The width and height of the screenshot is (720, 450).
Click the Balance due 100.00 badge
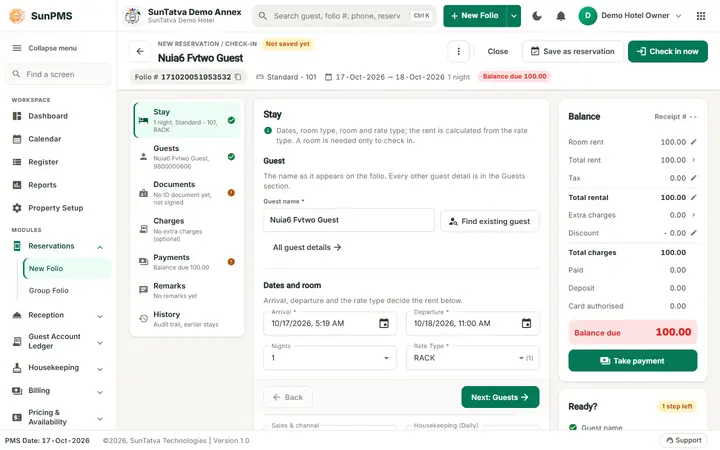[514, 76]
